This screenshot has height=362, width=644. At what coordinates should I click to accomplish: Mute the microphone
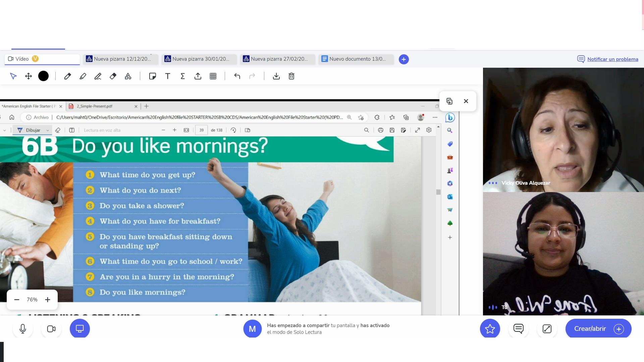[x=23, y=329]
